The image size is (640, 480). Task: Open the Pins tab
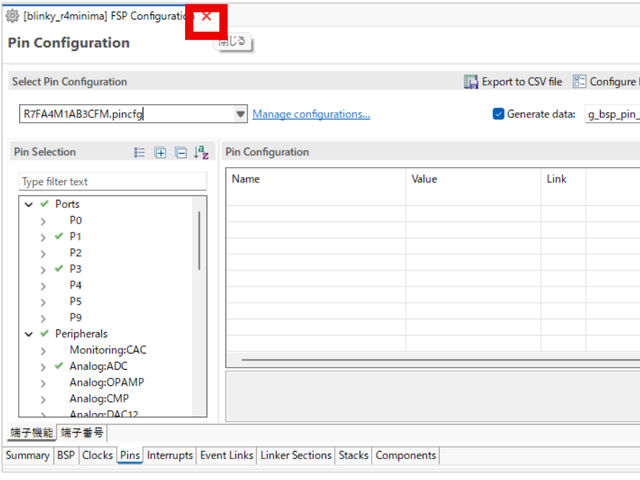coord(130,455)
